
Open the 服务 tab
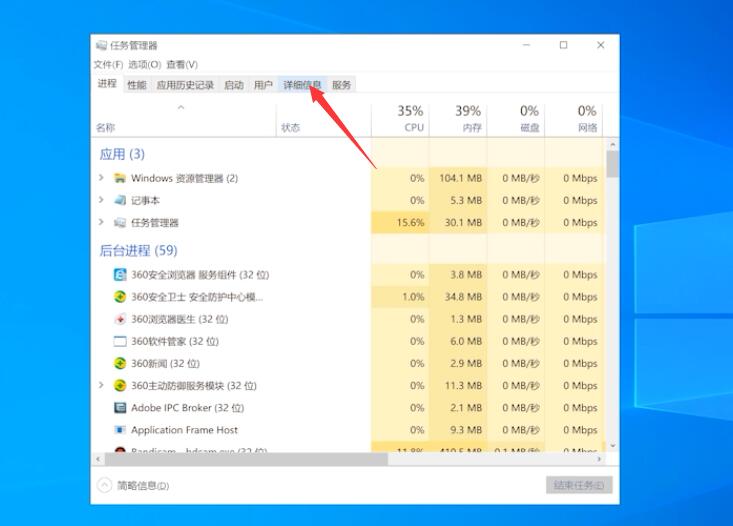342,85
